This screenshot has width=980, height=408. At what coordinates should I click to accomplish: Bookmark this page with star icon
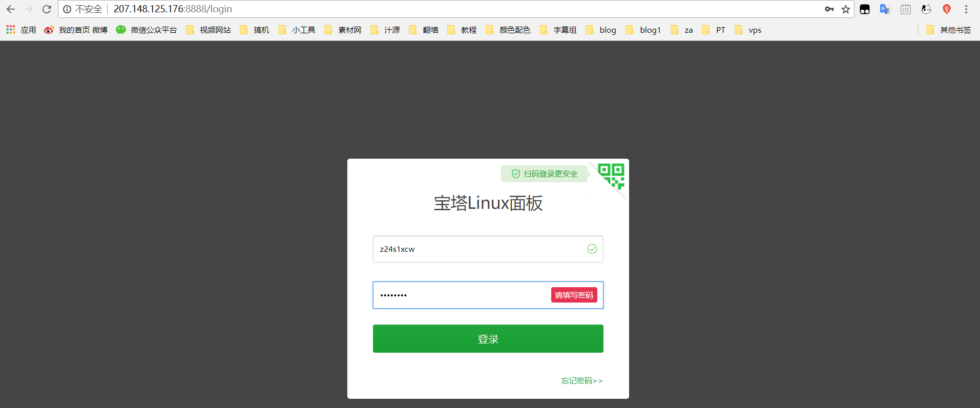tap(846, 9)
